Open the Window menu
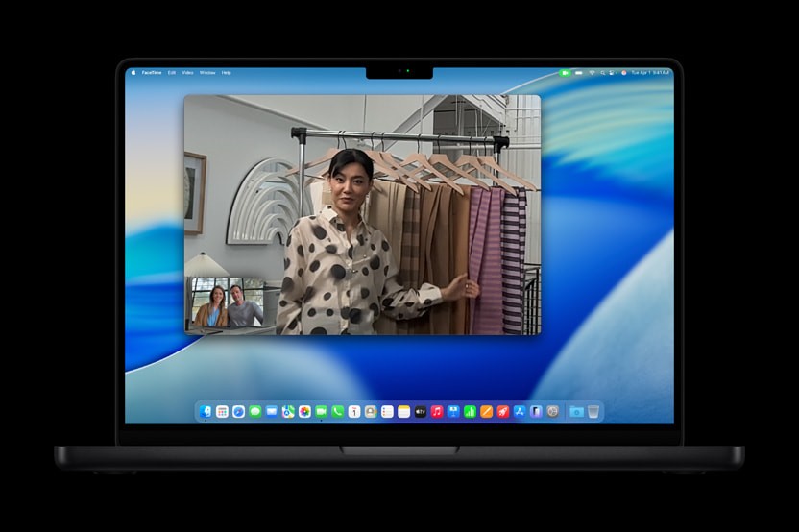The height and width of the screenshot is (532, 799). pyautogui.click(x=207, y=73)
